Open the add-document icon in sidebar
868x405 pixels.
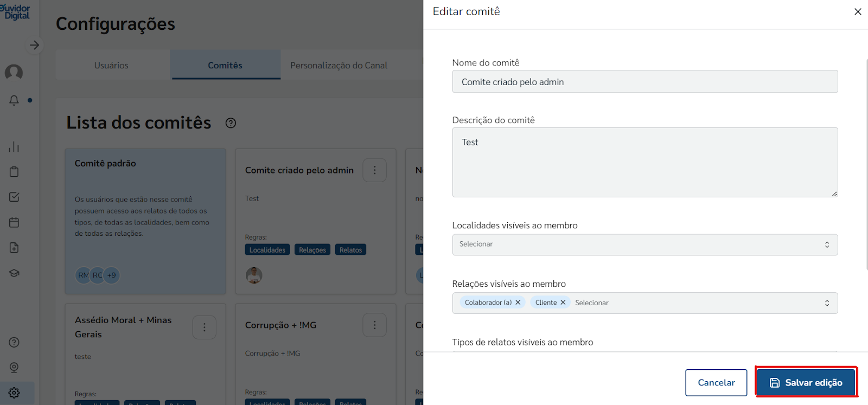14,248
